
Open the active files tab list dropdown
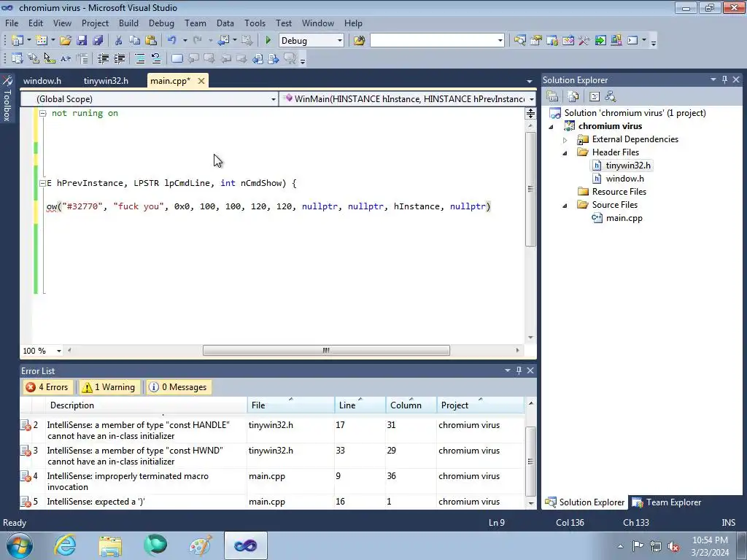coord(530,82)
